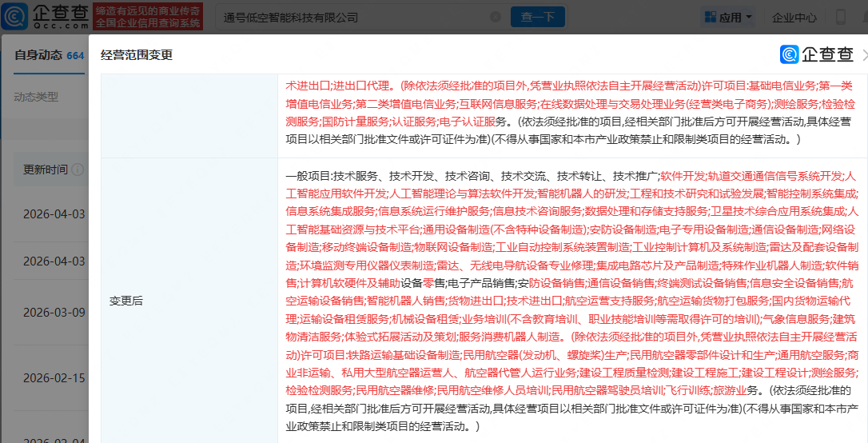Clear the search box with the X icon
The image size is (868, 443).
click(x=496, y=17)
